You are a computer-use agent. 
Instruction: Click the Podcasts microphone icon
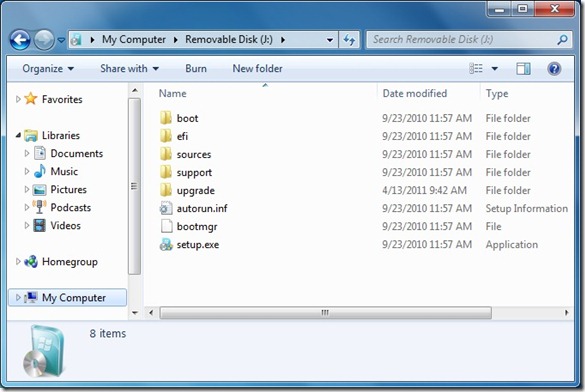(x=39, y=207)
